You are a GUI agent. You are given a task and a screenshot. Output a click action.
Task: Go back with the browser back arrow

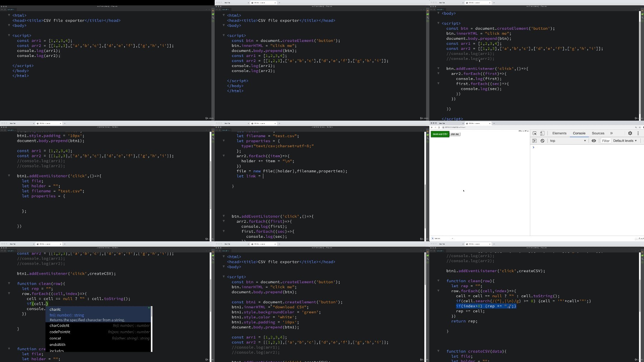pos(432,127)
